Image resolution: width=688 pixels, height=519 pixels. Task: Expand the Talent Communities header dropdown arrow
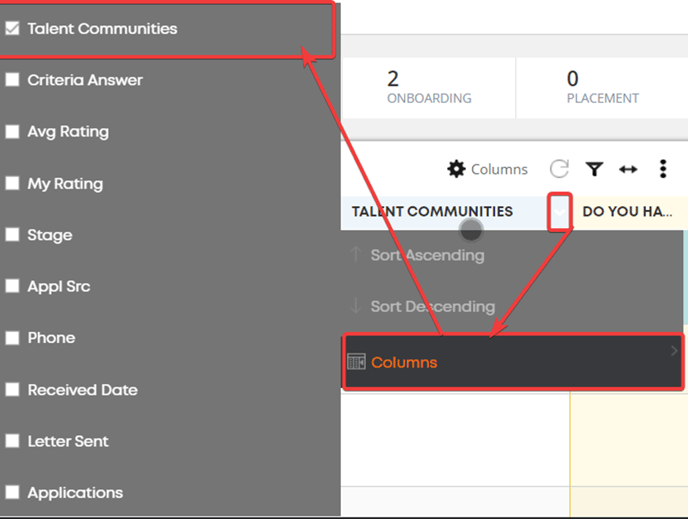(559, 212)
